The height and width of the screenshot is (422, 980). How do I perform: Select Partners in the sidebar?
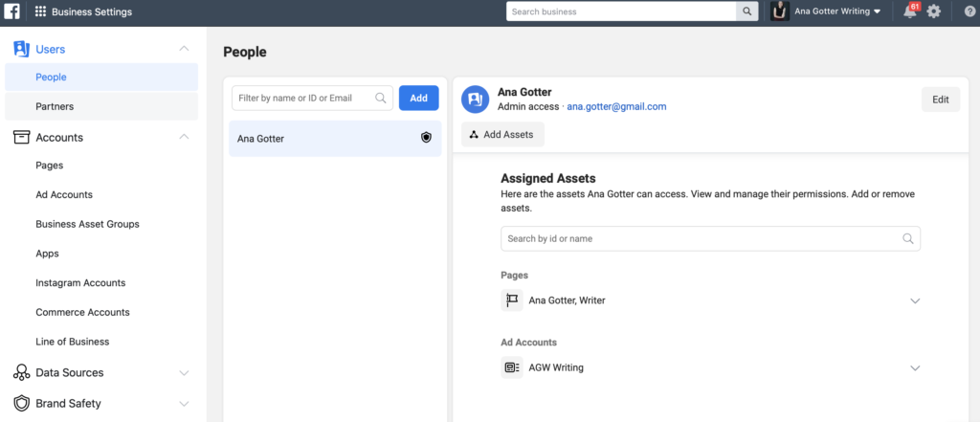[55, 106]
